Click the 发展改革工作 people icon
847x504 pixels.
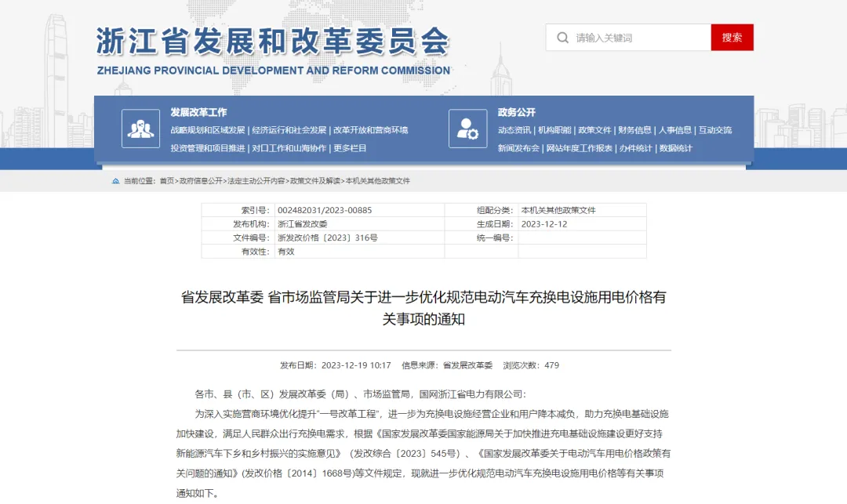pyautogui.click(x=140, y=129)
